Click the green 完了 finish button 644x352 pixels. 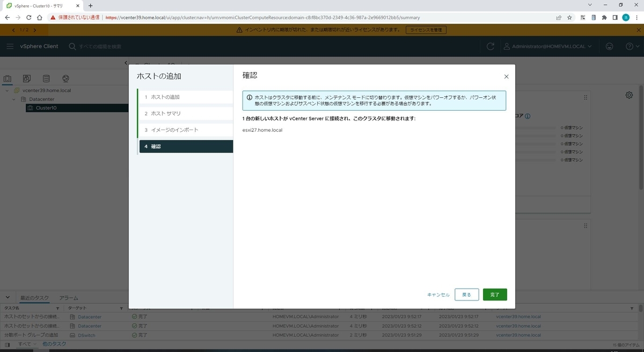495,294
